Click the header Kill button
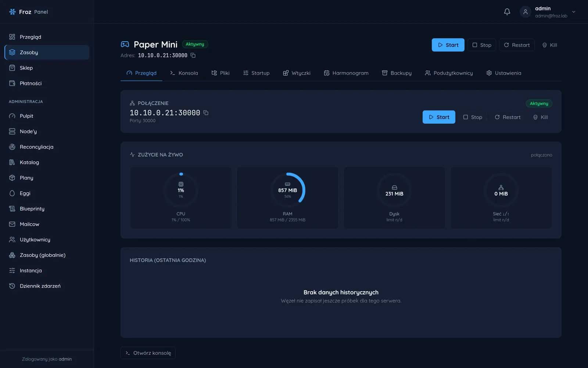 tap(550, 45)
